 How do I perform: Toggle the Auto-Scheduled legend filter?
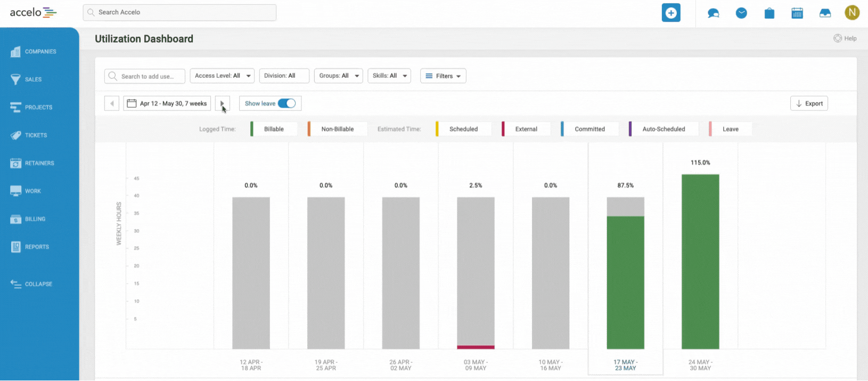663,129
